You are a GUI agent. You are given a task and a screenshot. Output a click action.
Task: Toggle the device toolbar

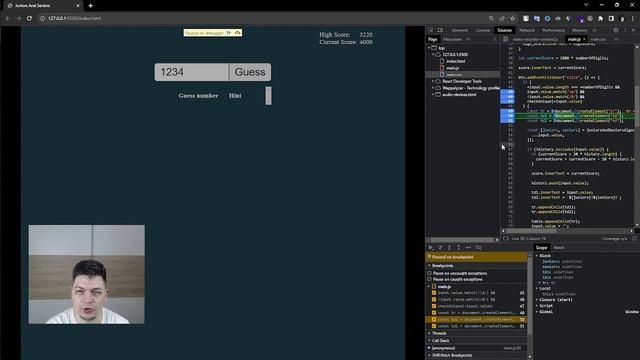440,30
